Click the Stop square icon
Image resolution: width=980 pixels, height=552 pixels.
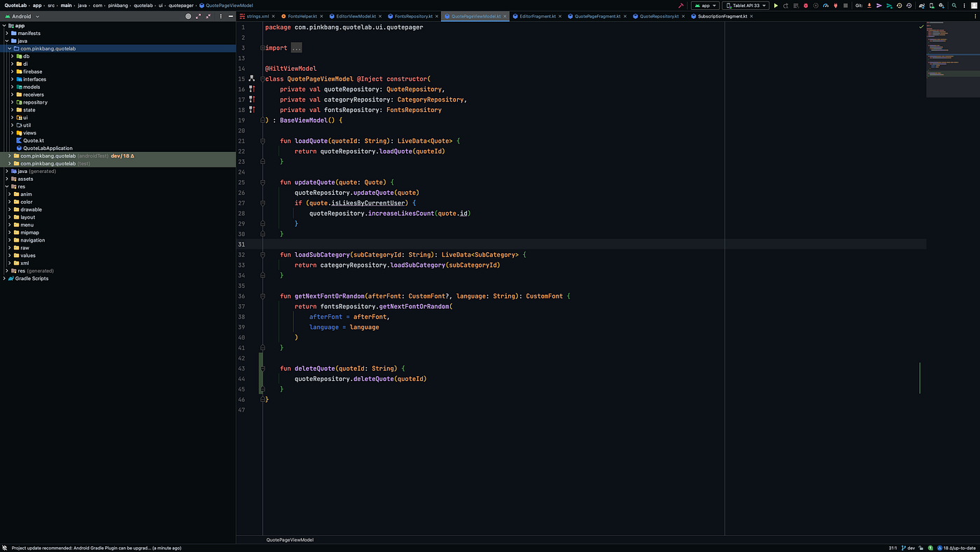pos(846,6)
